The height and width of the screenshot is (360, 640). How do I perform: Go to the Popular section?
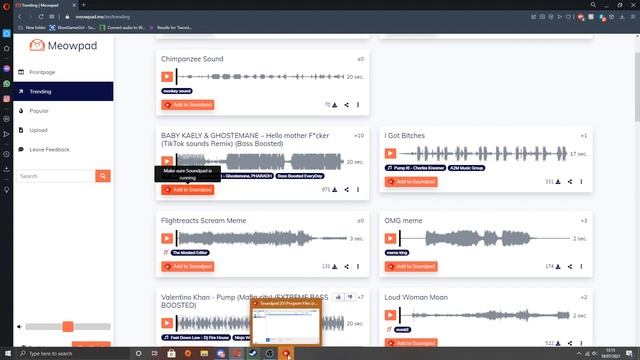[x=63, y=111]
